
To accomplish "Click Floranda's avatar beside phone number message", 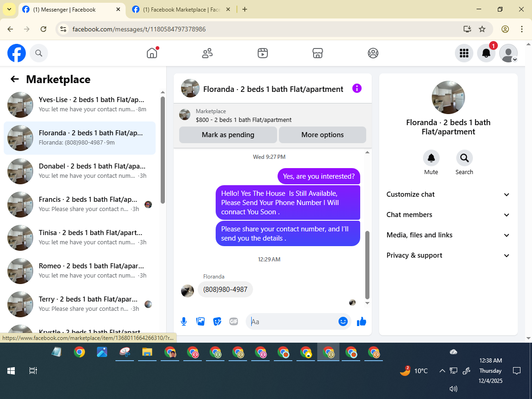I will [187, 291].
